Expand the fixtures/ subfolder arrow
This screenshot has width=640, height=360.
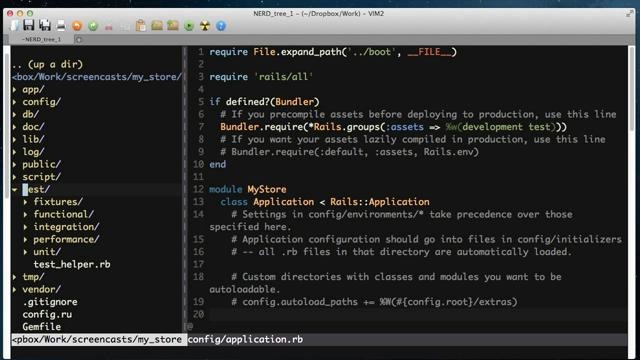coord(26,202)
